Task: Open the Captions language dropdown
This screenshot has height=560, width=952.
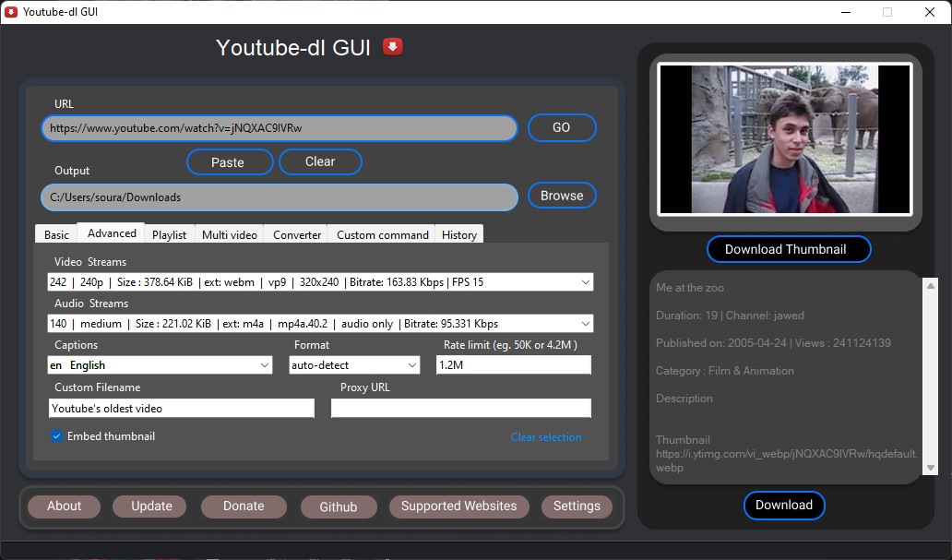Action: (160, 365)
